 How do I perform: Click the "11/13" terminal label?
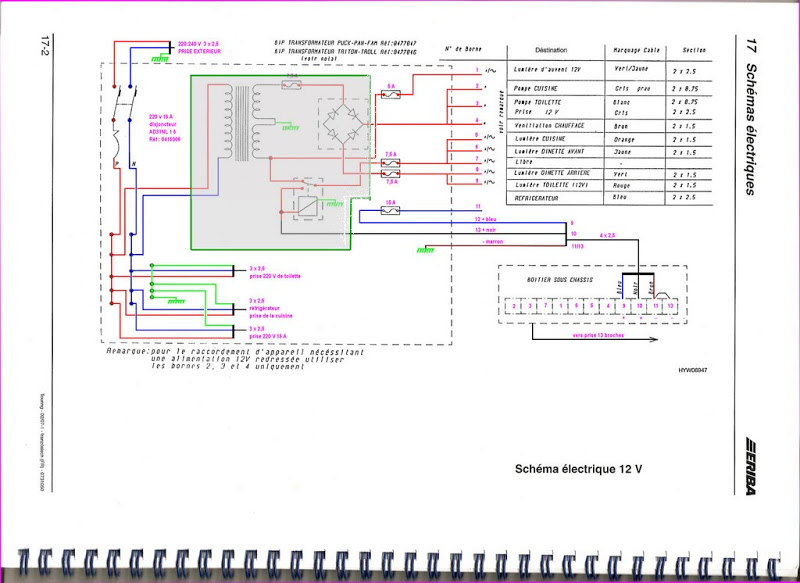pyautogui.click(x=577, y=246)
